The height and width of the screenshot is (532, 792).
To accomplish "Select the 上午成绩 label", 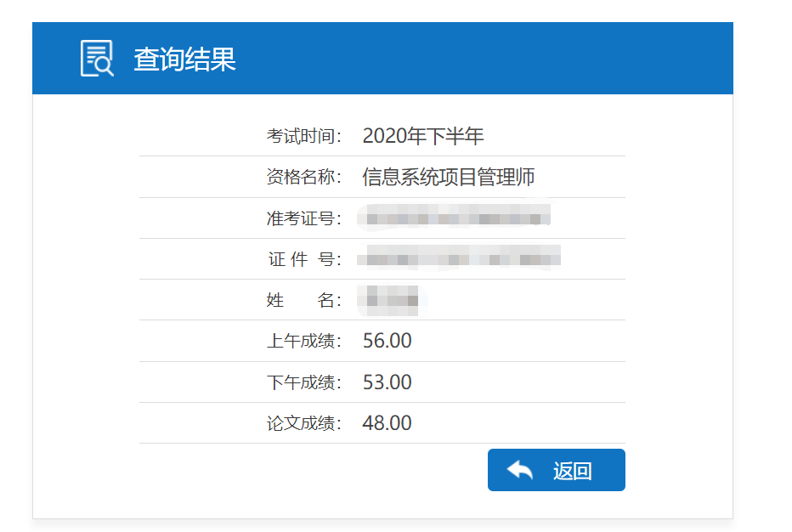I will [304, 342].
